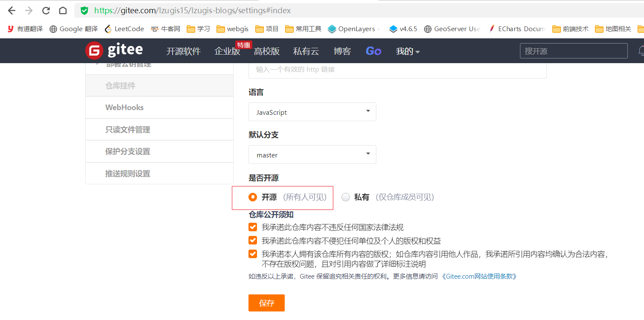
Task: Click the 保存 button
Action: point(266,303)
